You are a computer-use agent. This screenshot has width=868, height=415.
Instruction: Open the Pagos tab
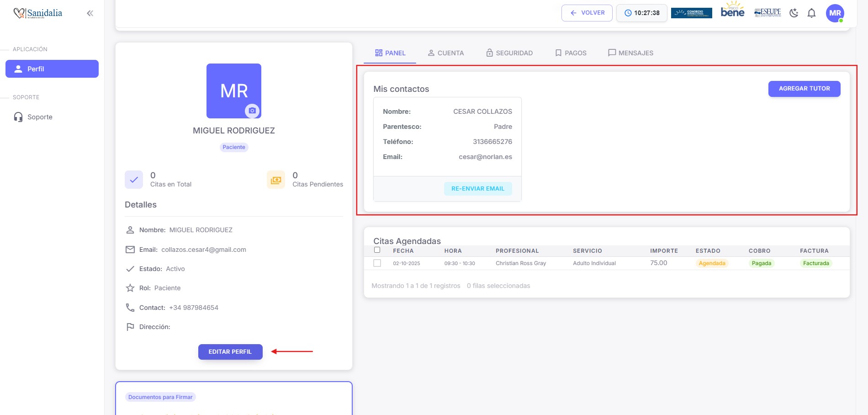coord(570,53)
